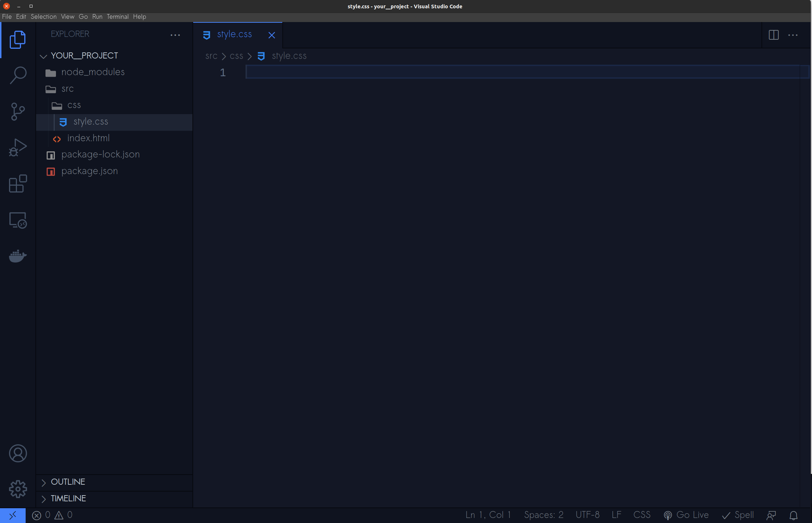Viewport: 812px width, 523px height.
Task: Open the Selection menu
Action: point(43,17)
